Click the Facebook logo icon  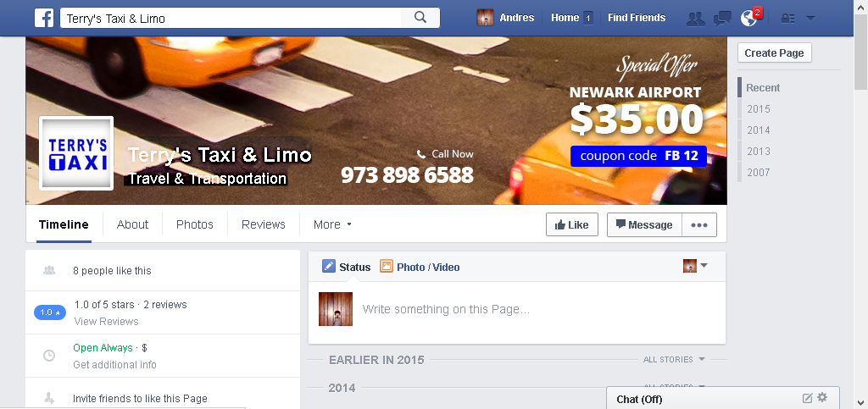point(44,18)
